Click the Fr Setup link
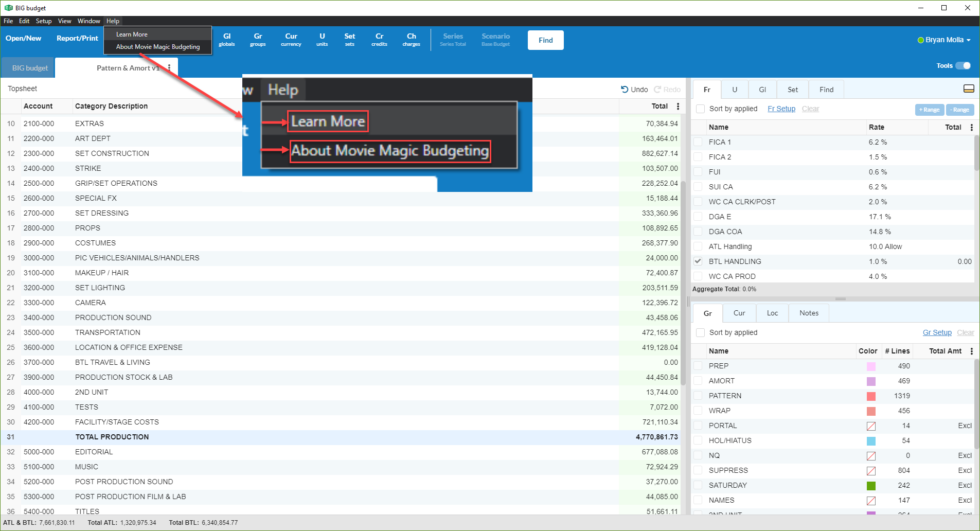Screen dimensions: 980x531 coord(781,109)
